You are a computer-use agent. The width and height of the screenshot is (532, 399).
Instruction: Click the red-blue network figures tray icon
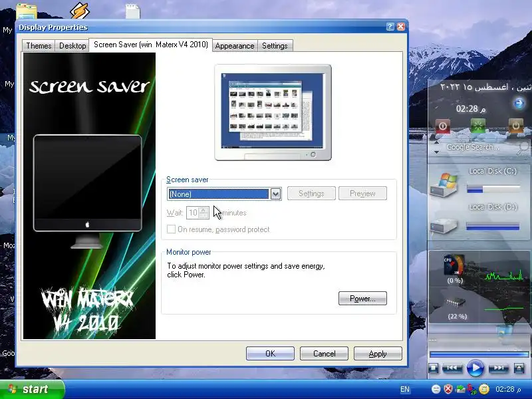pos(472,389)
